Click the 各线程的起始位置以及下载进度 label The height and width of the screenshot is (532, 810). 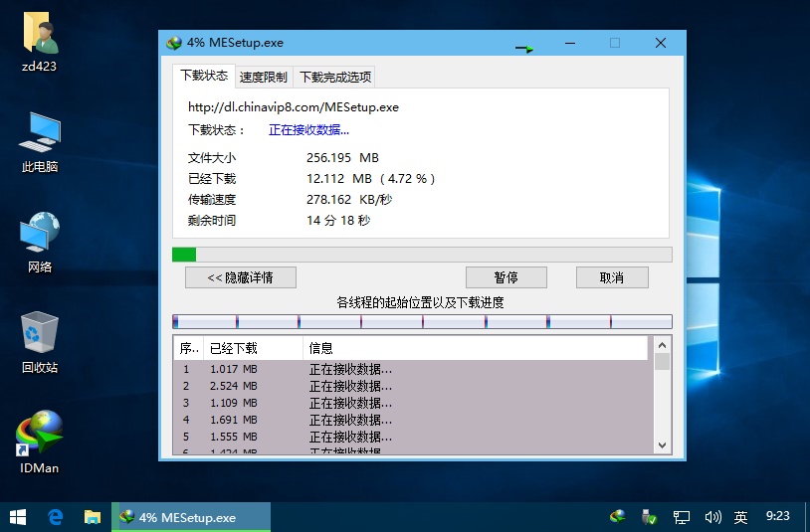tap(420, 302)
